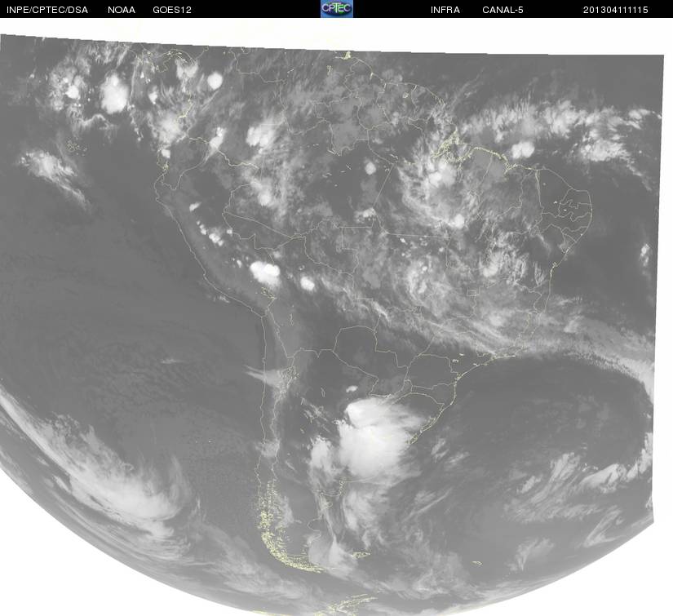673x616 pixels.
Task: Click the CANAL-5 channel label
Action: pos(503,10)
